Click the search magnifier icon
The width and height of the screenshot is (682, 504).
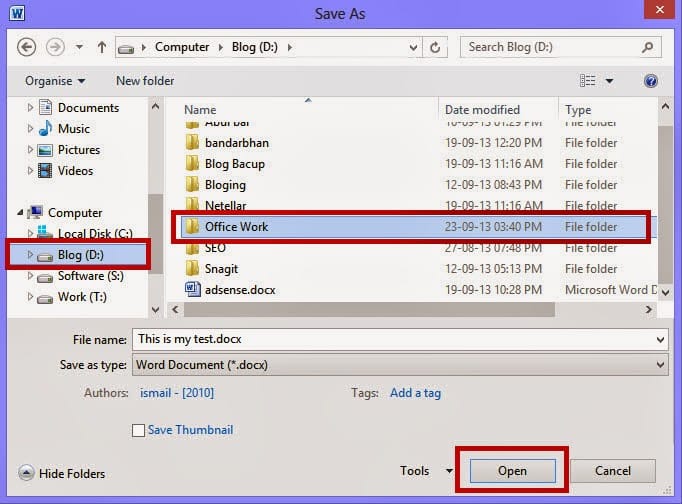(x=648, y=47)
